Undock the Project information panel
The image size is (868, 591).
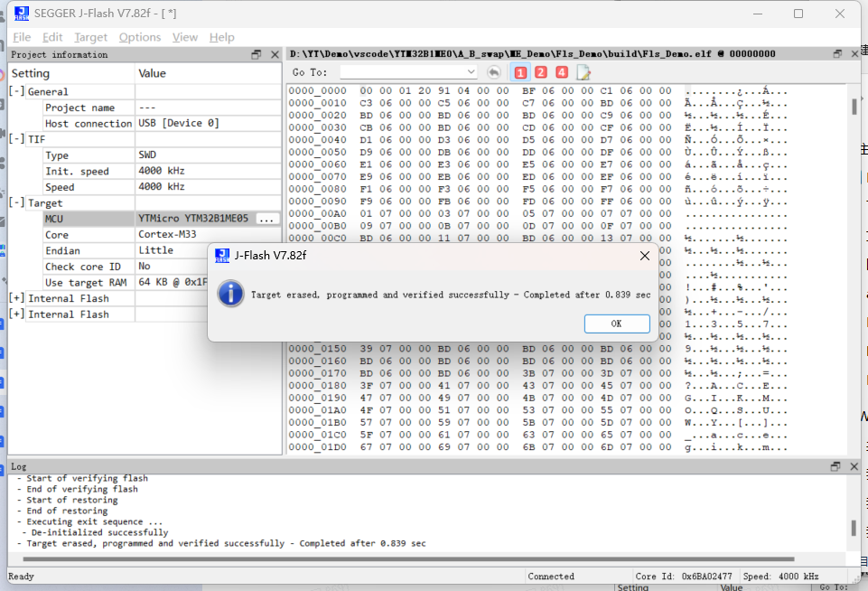[256, 54]
